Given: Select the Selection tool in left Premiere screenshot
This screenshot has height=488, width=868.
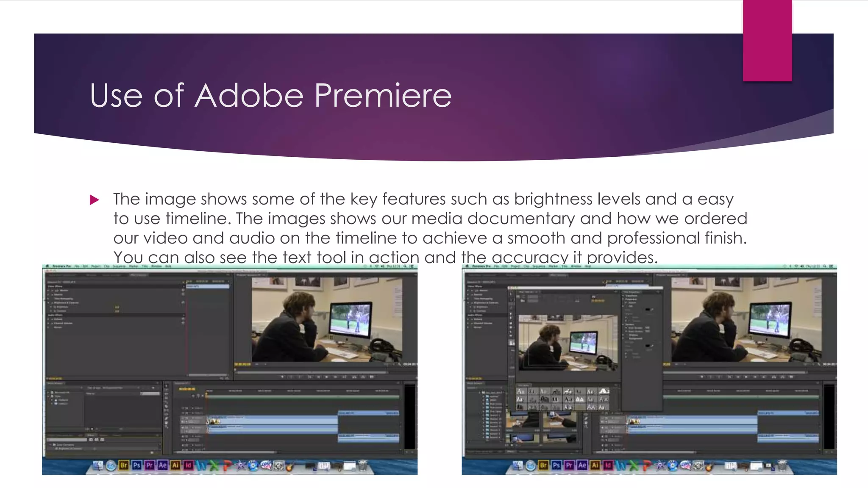Looking at the screenshot, I should pos(166,385).
